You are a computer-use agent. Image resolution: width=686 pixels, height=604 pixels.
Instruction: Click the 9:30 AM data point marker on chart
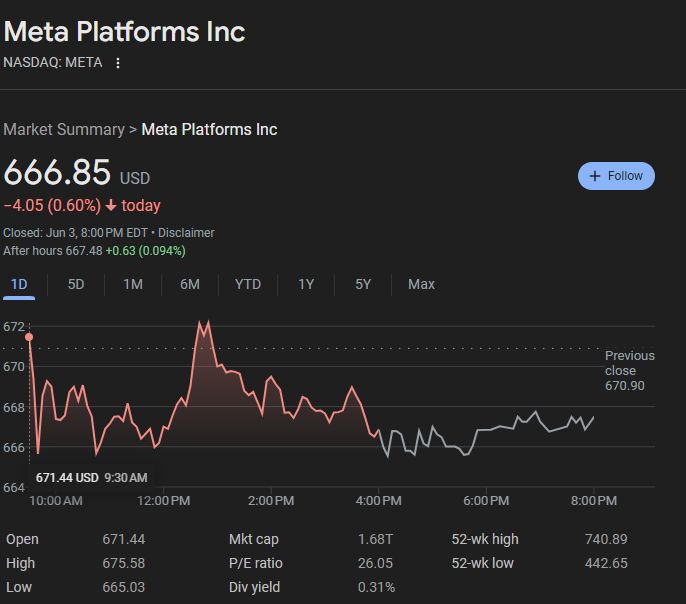[x=30, y=337]
